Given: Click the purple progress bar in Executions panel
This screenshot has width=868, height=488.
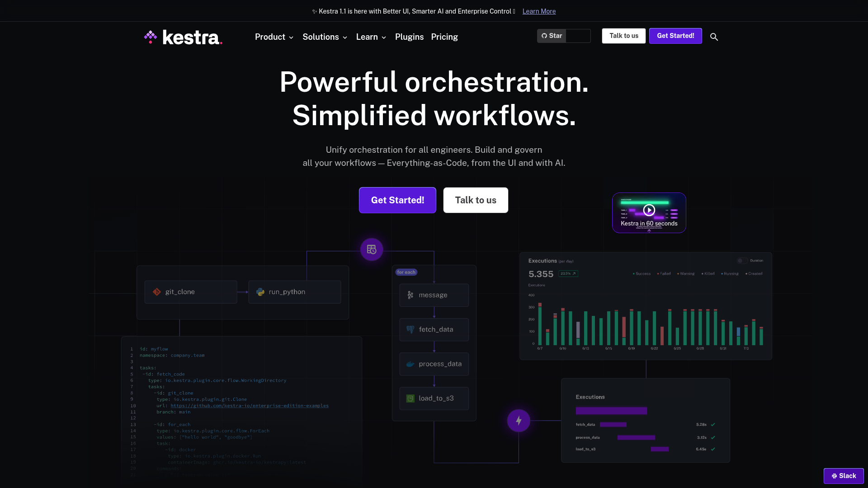Looking at the screenshot, I should click(611, 410).
